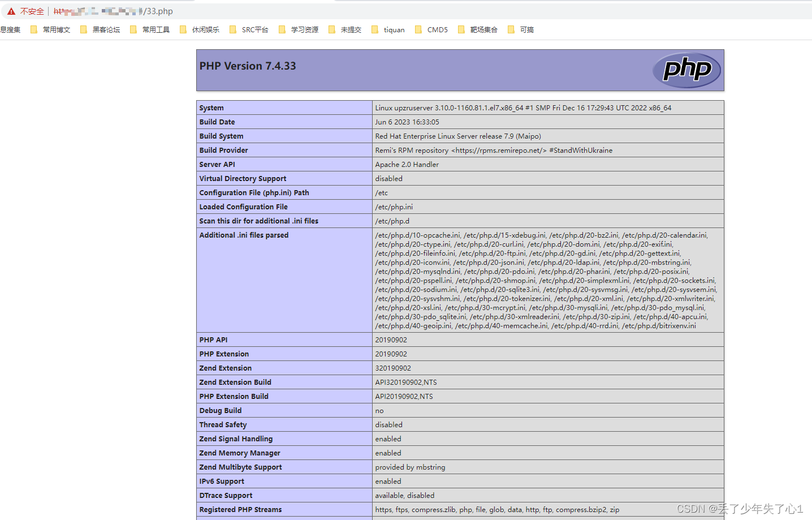Click the folder icon of the SRC平台 bookmark
Screen dimensions: 812x520
[x=233, y=30]
